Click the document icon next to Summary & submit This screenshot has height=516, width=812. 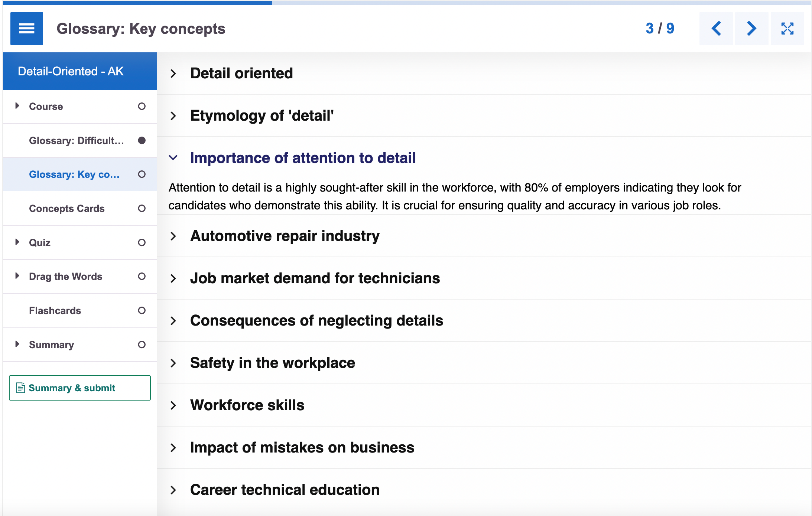click(x=20, y=387)
